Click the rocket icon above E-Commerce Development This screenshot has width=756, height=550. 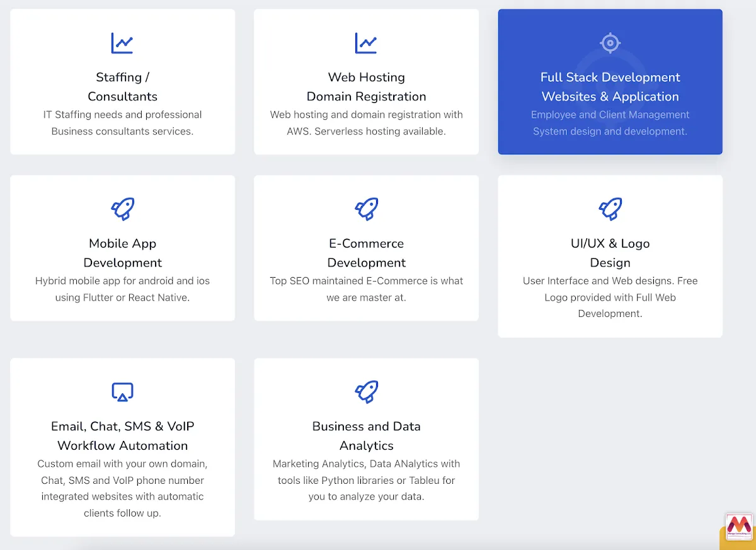(366, 209)
